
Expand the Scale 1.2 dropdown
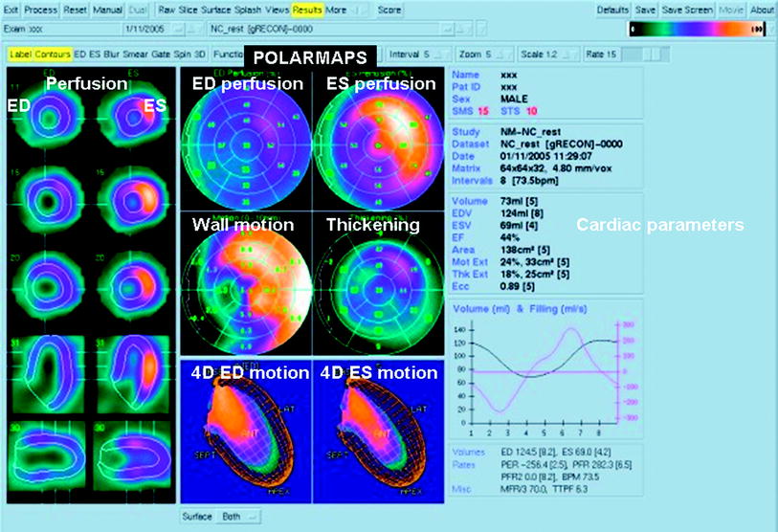click(x=549, y=55)
